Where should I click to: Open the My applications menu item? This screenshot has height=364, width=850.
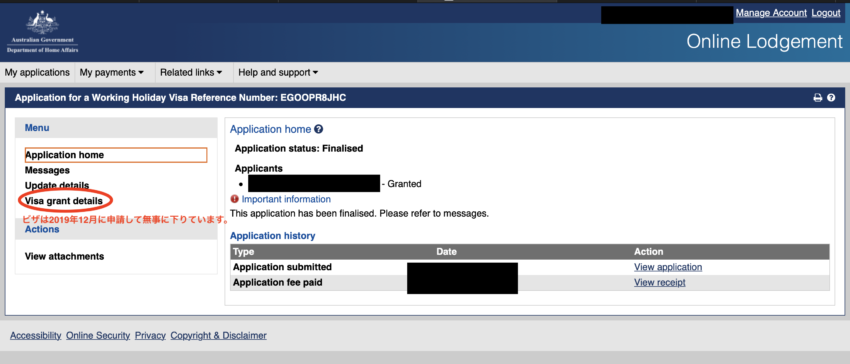point(37,72)
